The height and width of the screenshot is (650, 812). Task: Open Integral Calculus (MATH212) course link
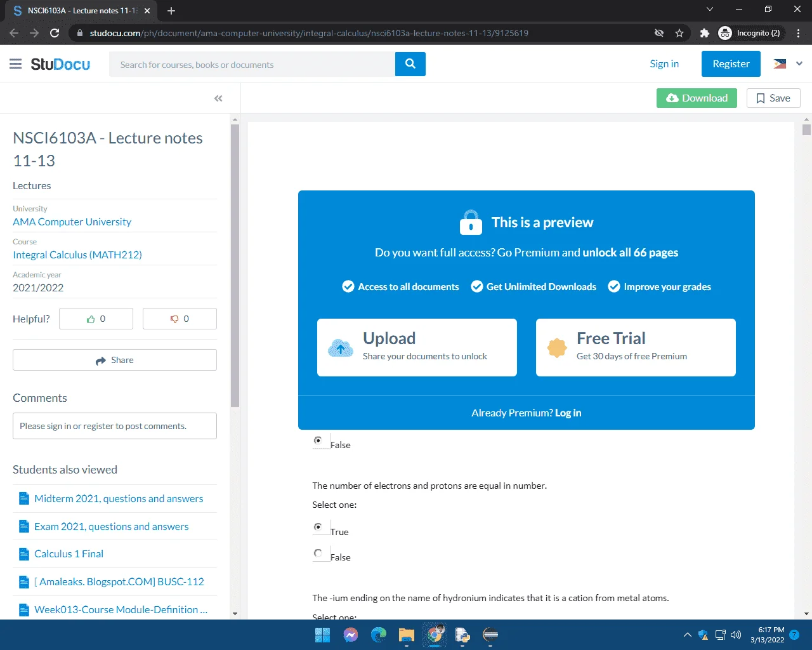click(x=77, y=255)
